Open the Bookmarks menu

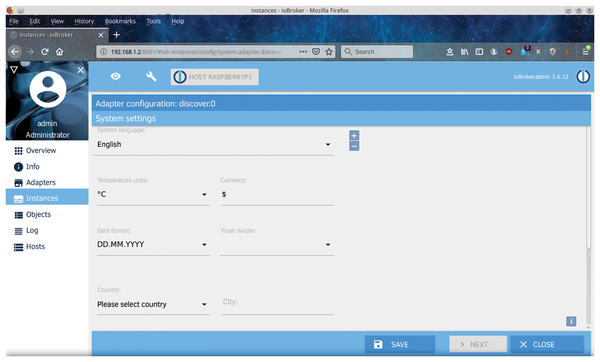[x=120, y=21]
